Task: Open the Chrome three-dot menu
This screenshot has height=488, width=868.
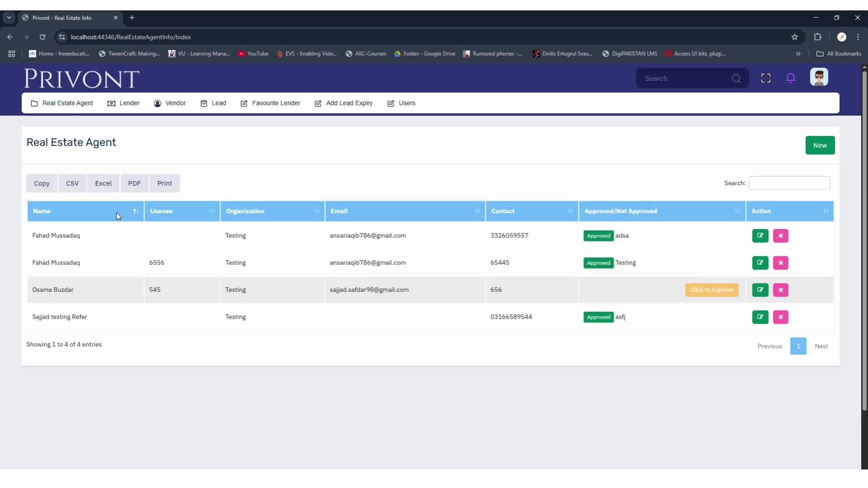Action: pos(858,37)
